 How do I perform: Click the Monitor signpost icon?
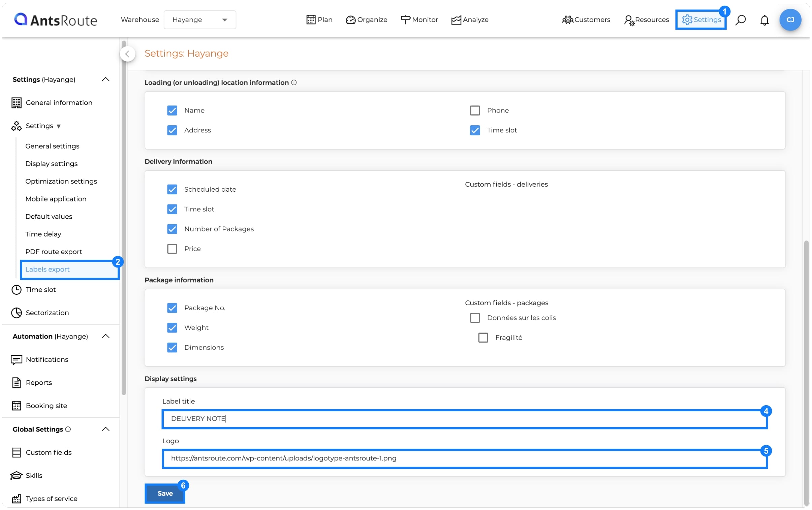[x=405, y=20]
